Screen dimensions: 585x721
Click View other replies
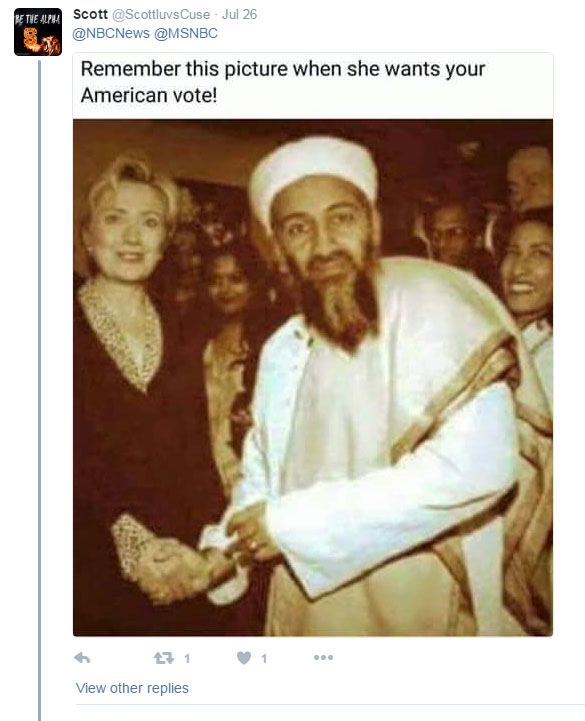click(132, 688)
